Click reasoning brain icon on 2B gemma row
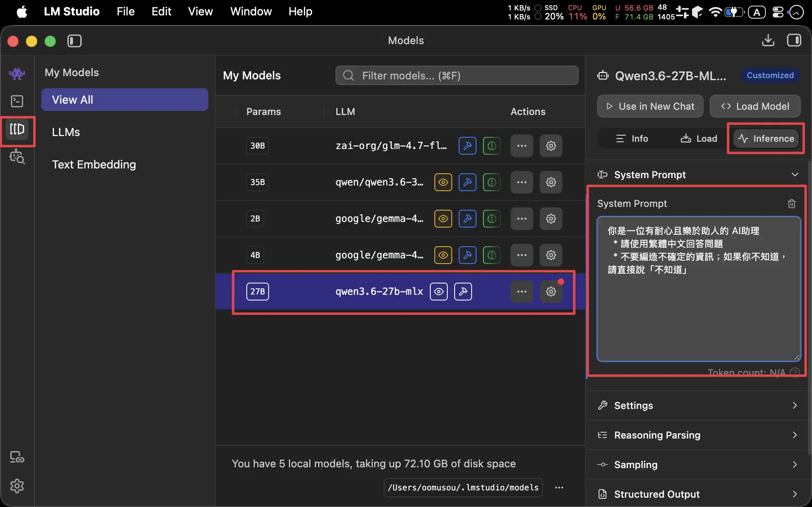Screen dimensions: 812x507 point(492,219)
